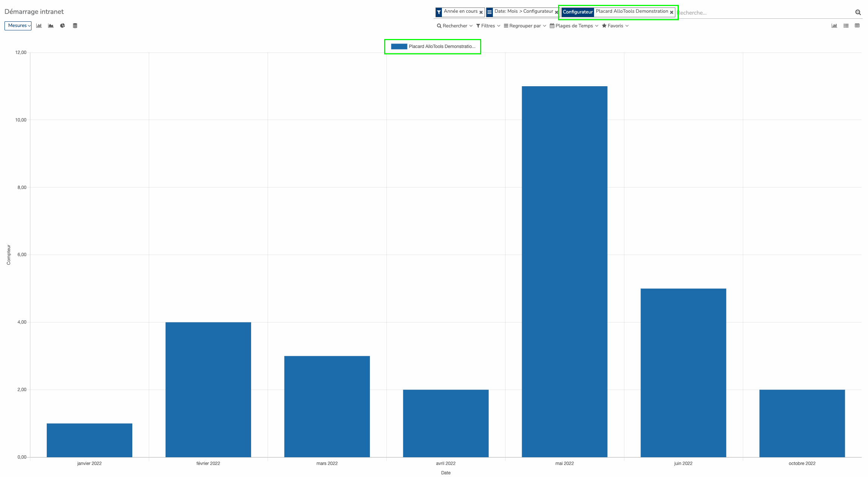Click the group-by icon of Date: Mois facet

click(489, 12)
